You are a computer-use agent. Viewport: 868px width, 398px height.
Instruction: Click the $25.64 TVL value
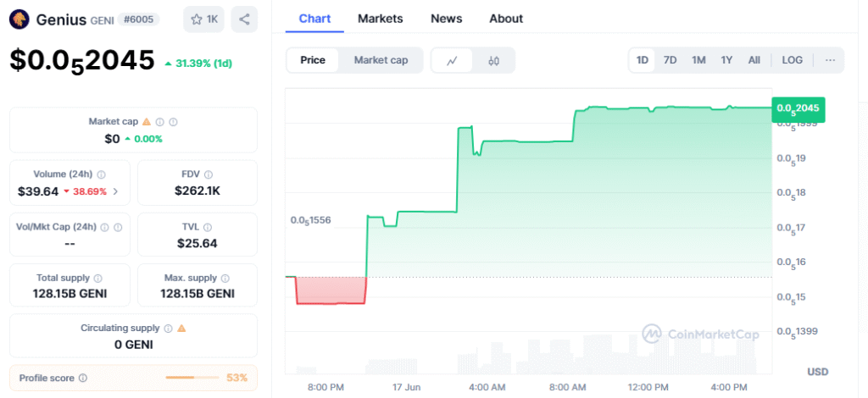pyautogui.click(x=197, y=243)
